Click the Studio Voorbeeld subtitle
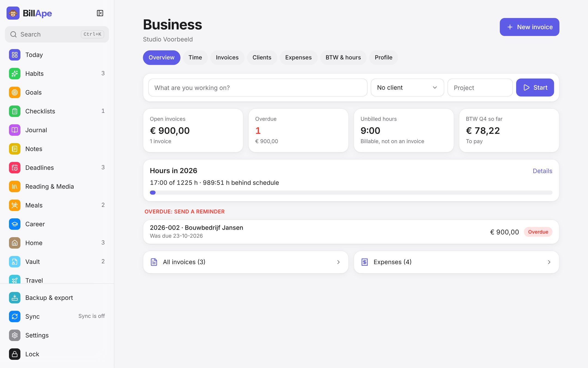The height and width of the screenshot is (368, 588). pyautogui.click(x=168, y=39)
